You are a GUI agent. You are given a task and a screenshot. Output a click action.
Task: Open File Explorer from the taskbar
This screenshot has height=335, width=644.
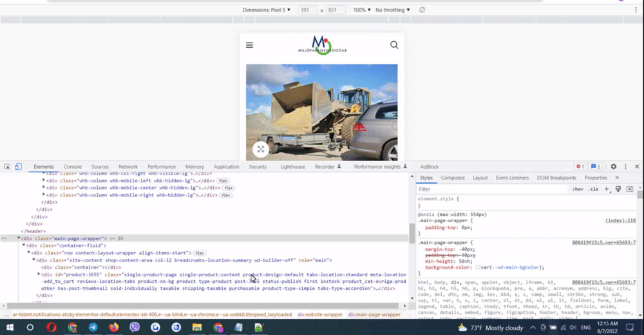click(x=196, y=327)
